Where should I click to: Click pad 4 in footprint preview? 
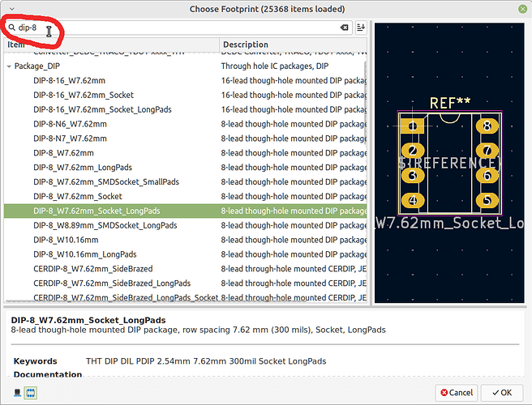[413, 200]
